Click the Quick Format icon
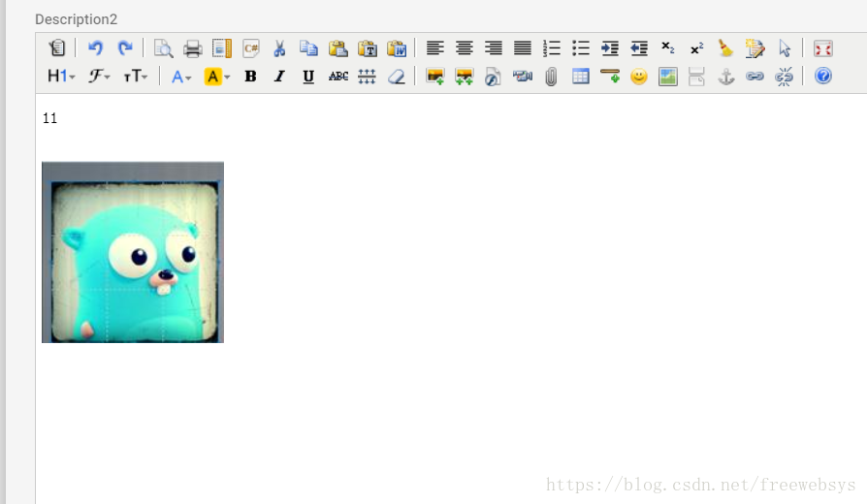867x504 pixels. pyautogui.click(x=755, y=48)
